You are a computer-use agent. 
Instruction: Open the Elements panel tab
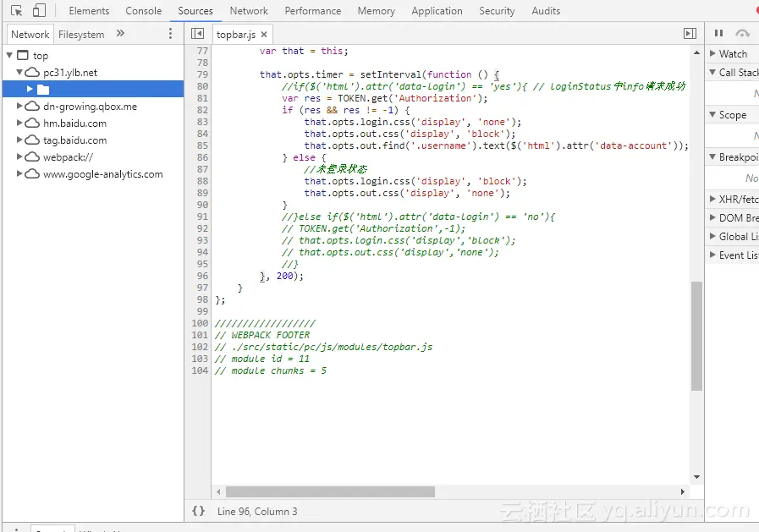89,11
